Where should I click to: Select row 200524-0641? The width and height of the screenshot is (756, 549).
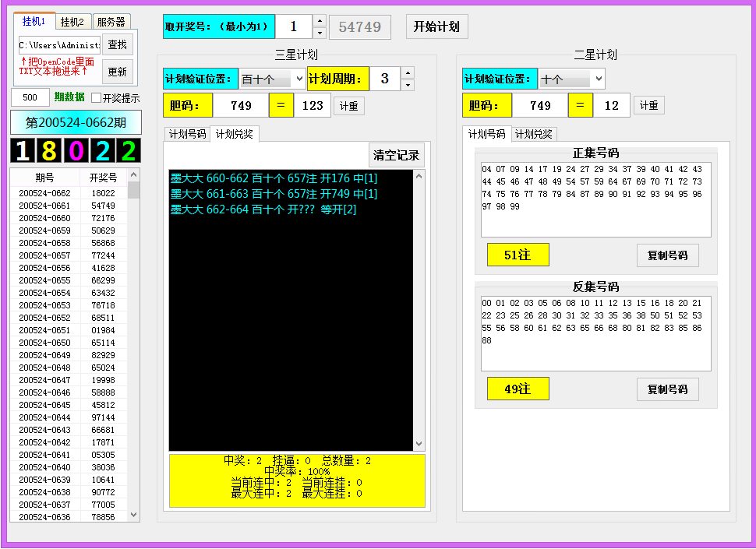[69, 455]
